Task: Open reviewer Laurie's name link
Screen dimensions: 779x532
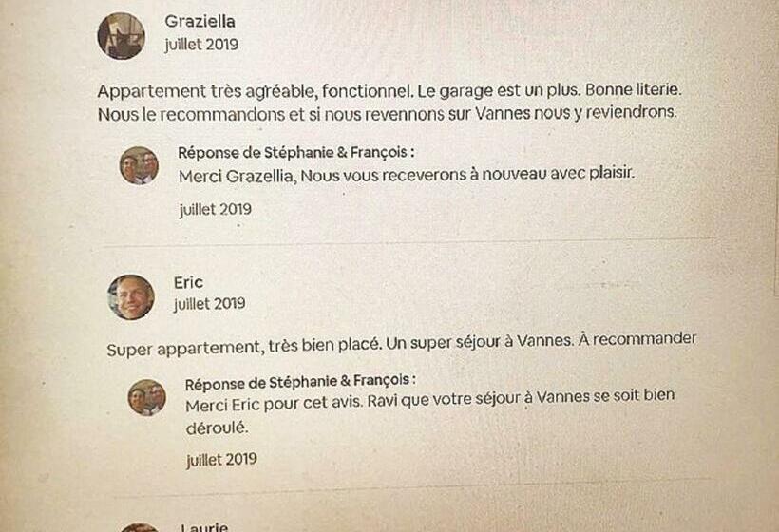Action: [203, 527]
